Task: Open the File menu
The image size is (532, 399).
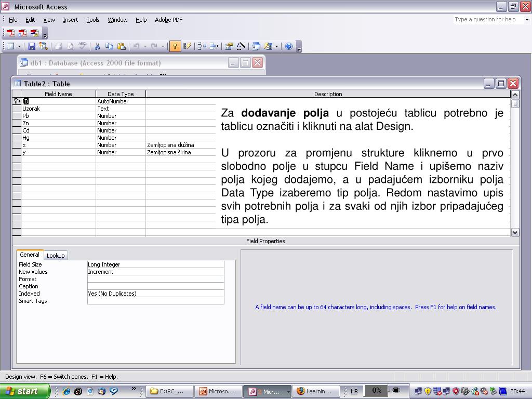Action: (x=13, y=20)
